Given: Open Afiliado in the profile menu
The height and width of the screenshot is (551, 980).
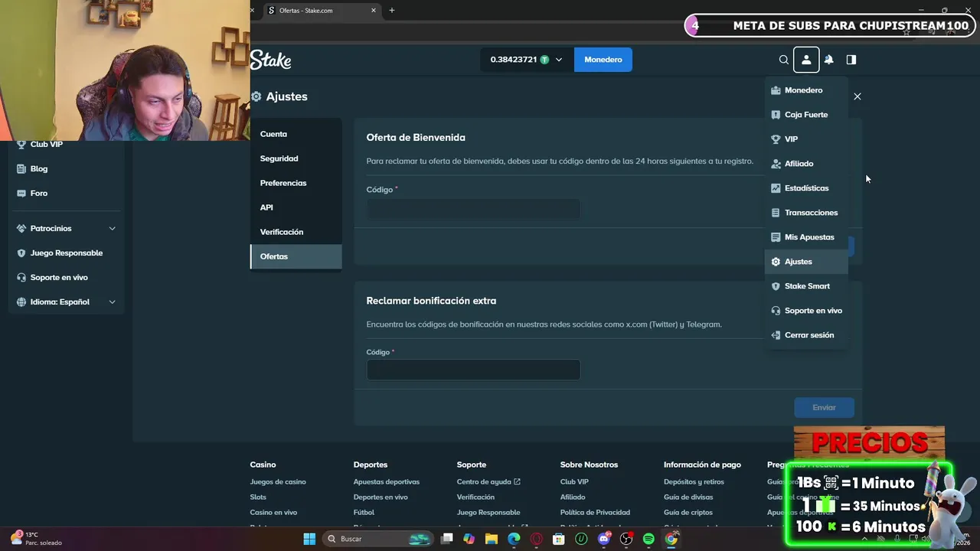Looking at the screenshot, I should coord(806,164).
